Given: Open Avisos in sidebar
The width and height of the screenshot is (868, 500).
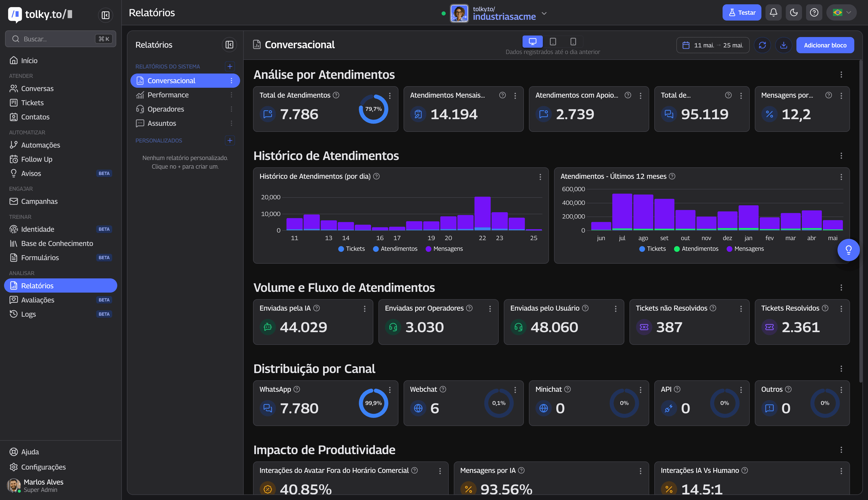Looking at the screenshot, I should click(x=60, y=173).
